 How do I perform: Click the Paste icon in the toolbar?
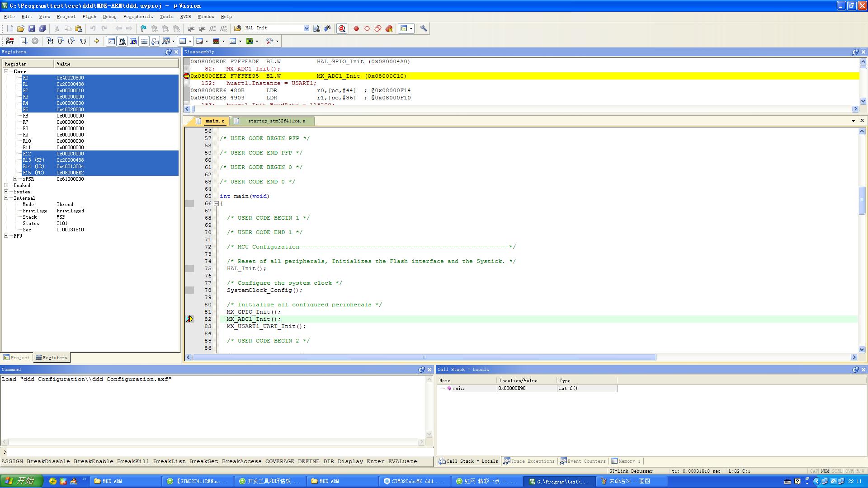(79, 28)
